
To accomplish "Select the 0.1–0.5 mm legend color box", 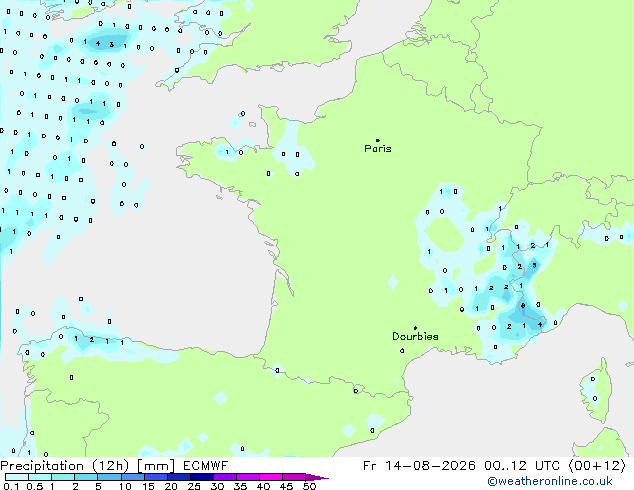I will [17, 477].
